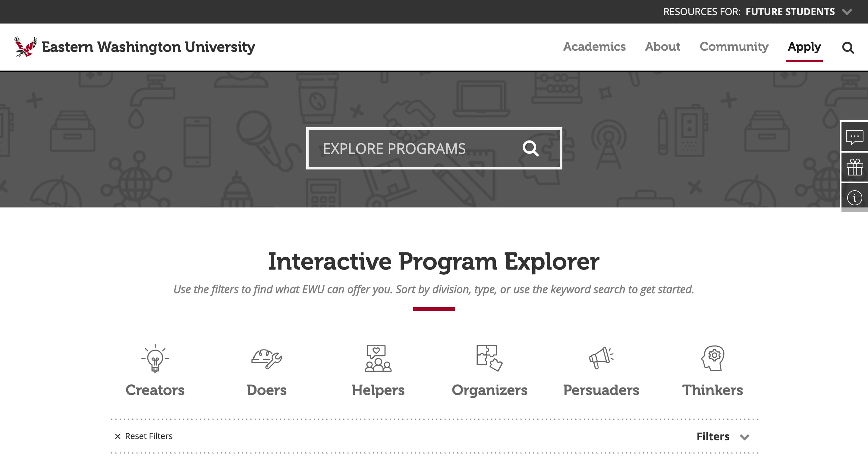Open the About menu item
This screenshot has width=868, height=468.
[662, 46]
